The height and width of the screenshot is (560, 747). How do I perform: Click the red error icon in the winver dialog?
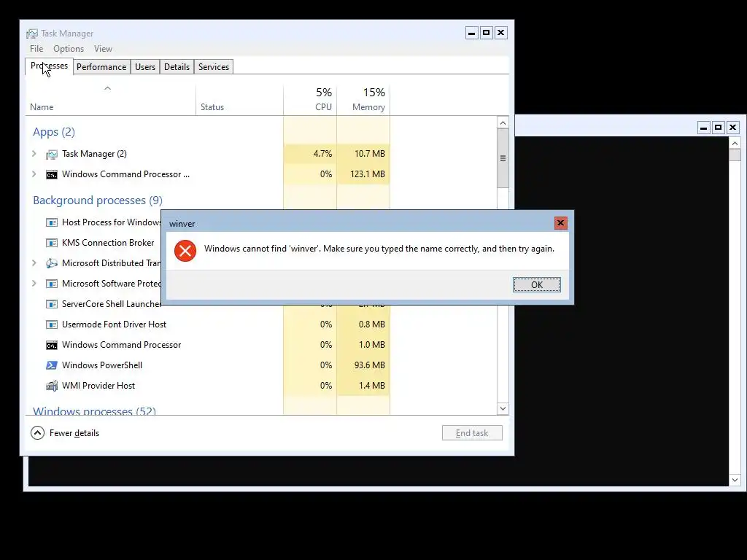tap(185, 251)
